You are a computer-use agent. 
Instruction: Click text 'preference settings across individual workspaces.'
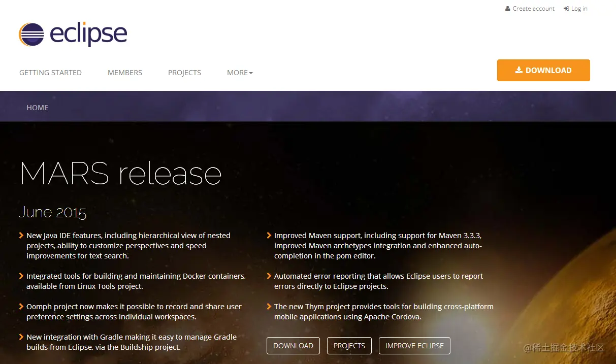[111, 317]
